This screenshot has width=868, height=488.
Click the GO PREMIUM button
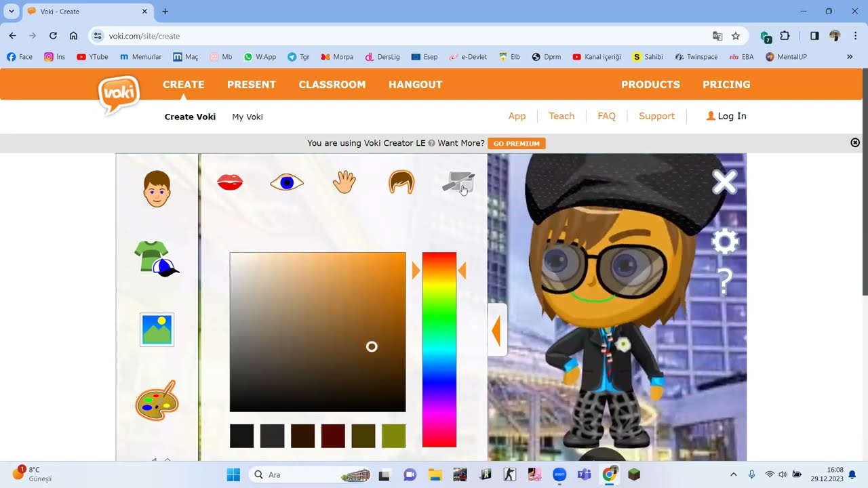517,144
